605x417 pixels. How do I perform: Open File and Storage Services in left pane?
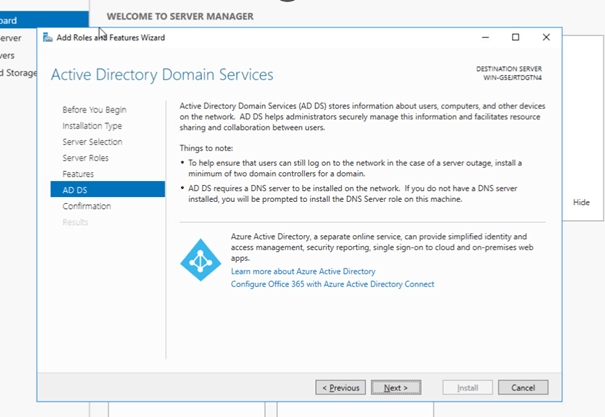(18, 72)
